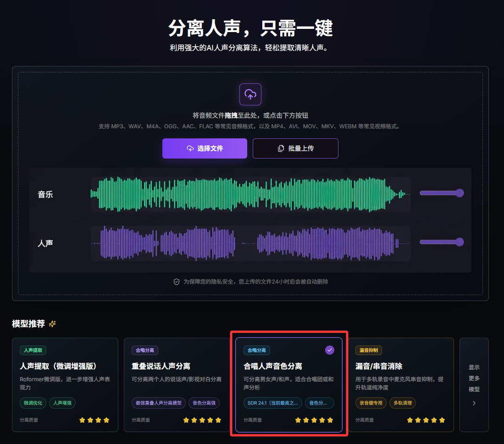Click the 音乐 track label
The height and width of the screenshot is (444, 504).
click(45, 195)
